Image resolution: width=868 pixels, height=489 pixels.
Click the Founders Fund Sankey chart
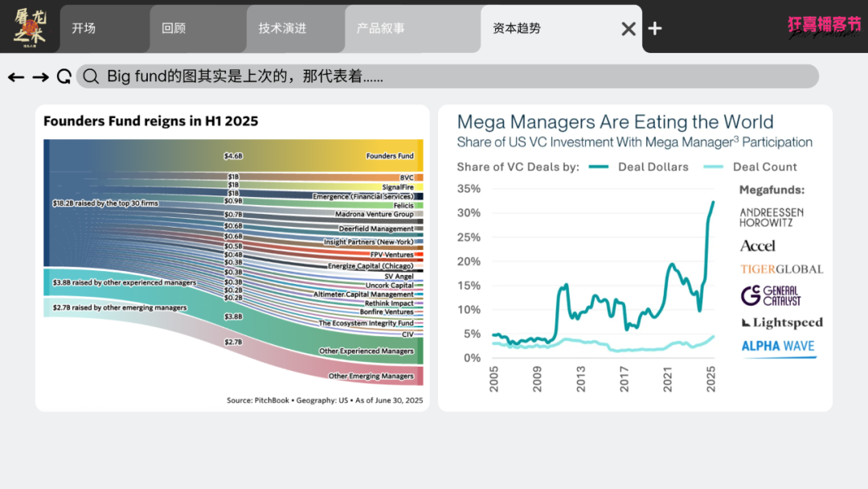coord(233,262)
